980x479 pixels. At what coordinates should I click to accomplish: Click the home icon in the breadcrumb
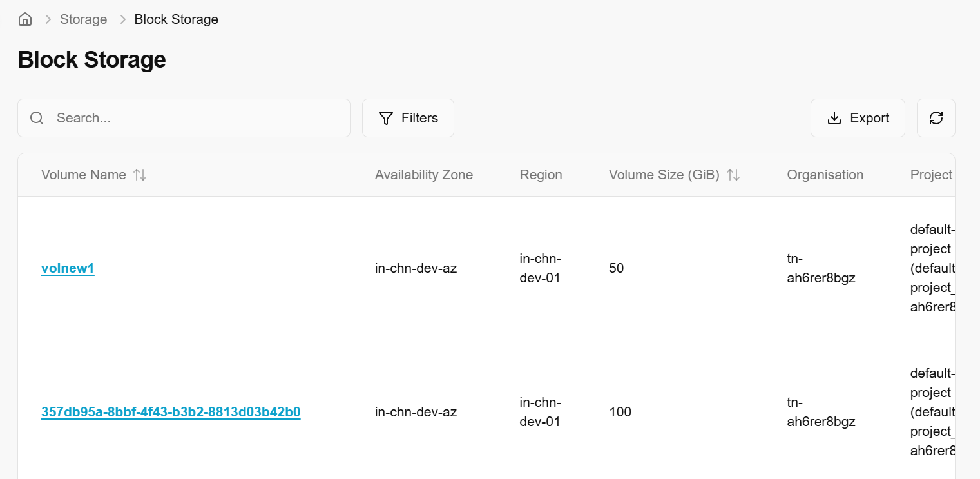point(25,19)
